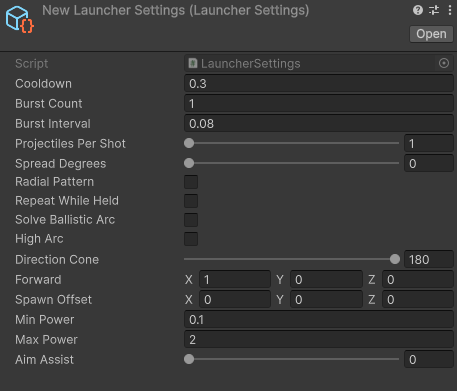Click the Min Power label
Viewport: 457px width, 391px height.
44,319
